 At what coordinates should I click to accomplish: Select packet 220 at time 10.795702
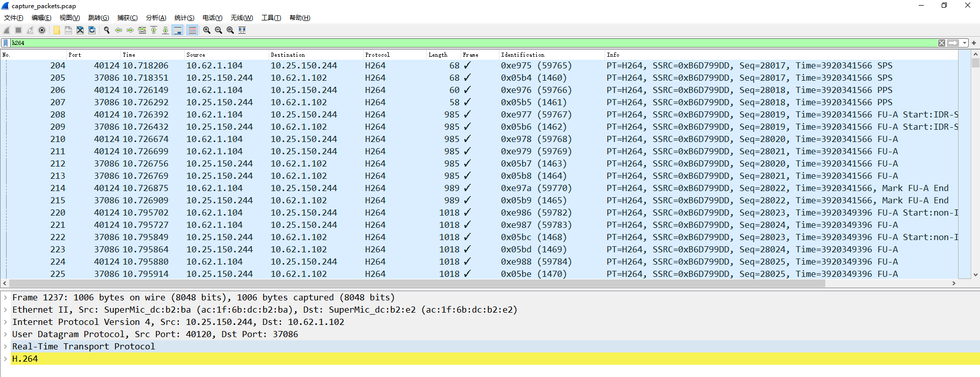tap(480, 213)
